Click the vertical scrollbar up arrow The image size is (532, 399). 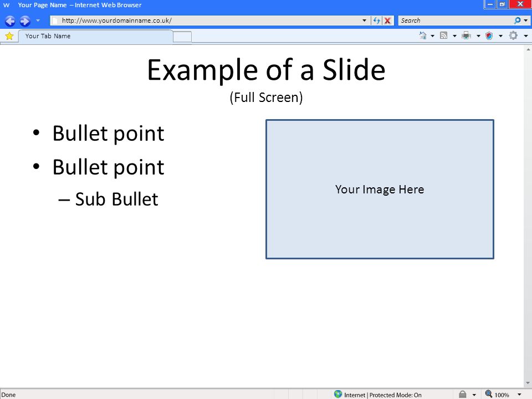click(x=528, y=49)
